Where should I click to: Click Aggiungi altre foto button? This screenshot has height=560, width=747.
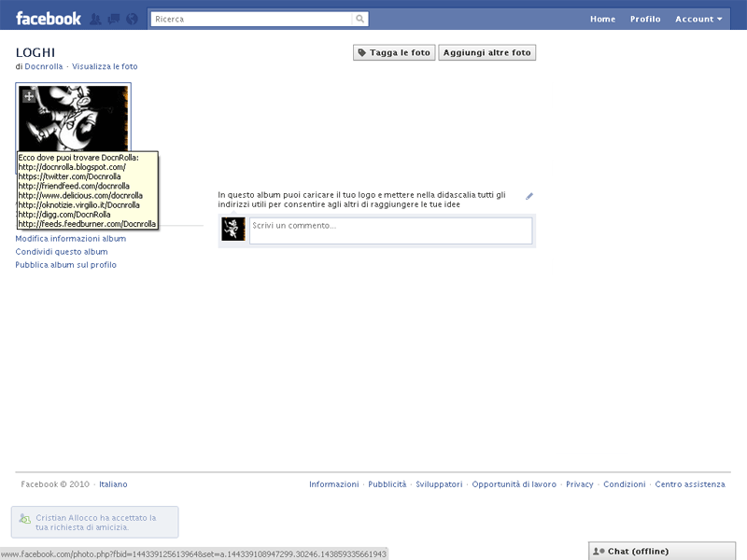coord(486,52)
